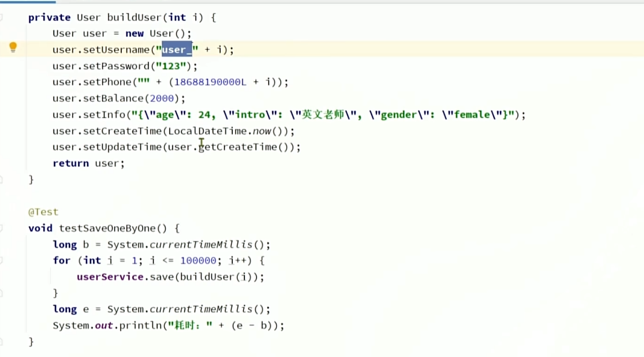Image resolution: width=644 pixels, height=357 pixels.
Task: Click the 2000 balance value
Action: coord(162,99)
